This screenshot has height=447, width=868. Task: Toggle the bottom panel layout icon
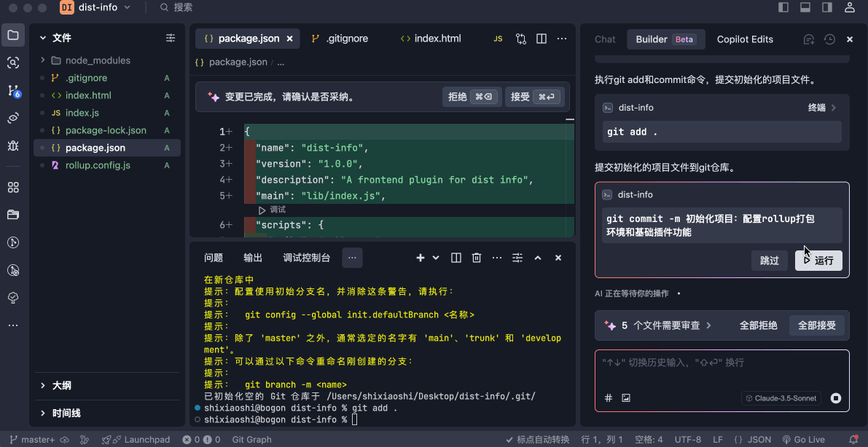(x=805, y=7)
